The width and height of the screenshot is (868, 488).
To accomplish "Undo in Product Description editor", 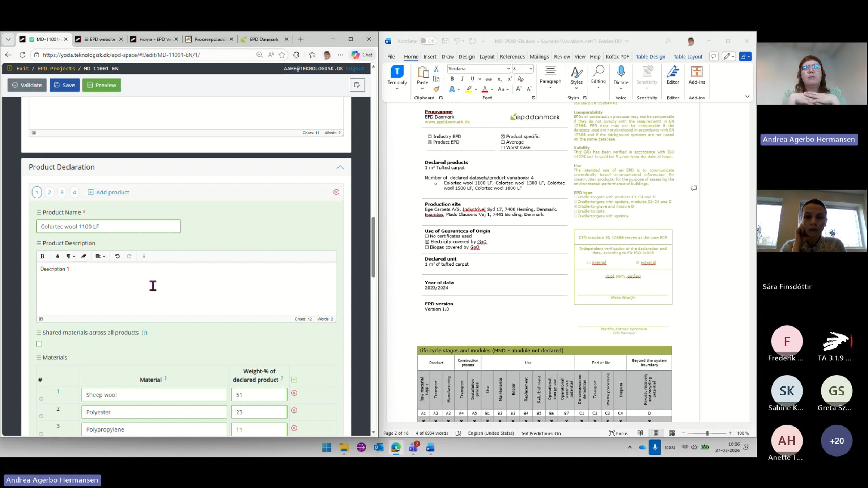I will pyautogui.click(x=117, y=256).
